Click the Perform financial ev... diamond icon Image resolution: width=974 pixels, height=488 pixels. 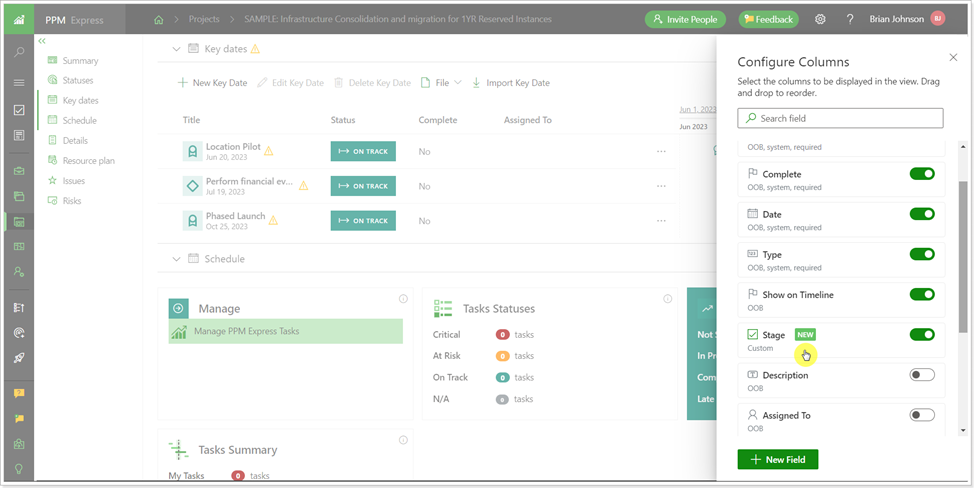(x=193, y=186)
